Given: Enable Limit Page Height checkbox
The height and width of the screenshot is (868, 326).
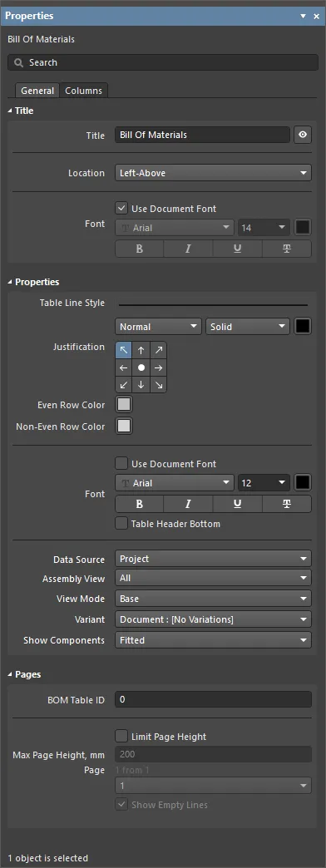Looking at the screenshot, I should (121, 737).
